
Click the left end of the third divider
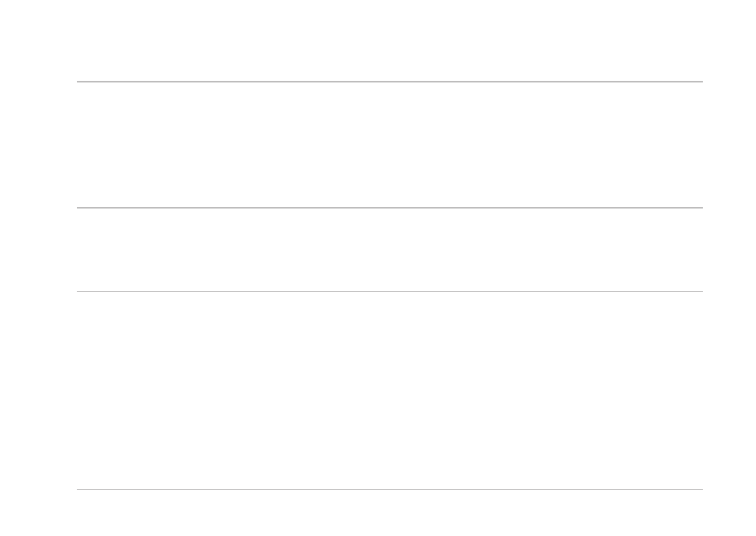(x=79, y=291)
